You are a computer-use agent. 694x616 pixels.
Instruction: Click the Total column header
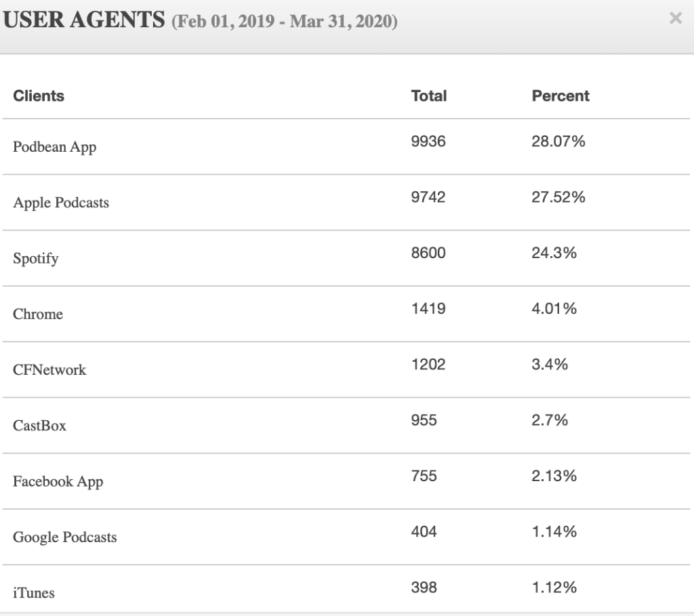[428, 96]
